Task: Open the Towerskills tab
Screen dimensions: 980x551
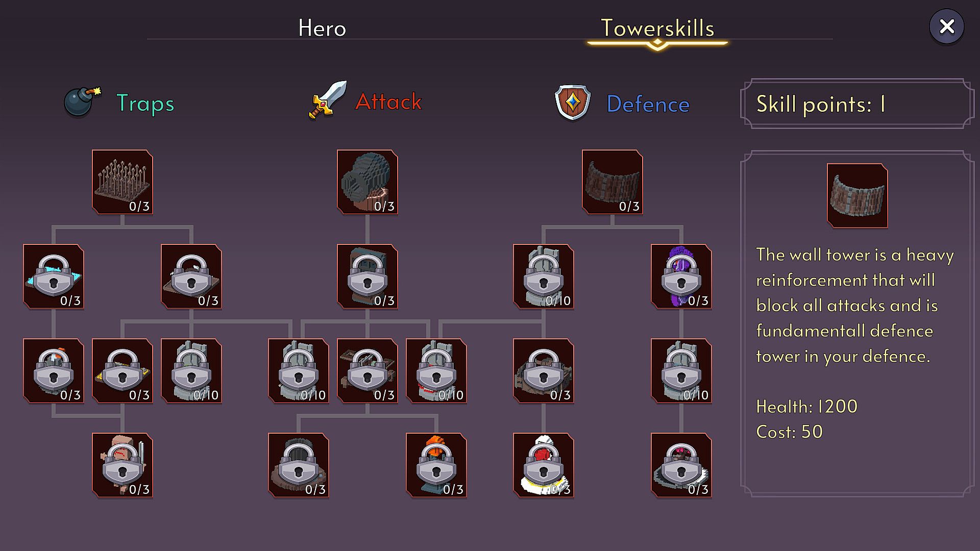Action: pyautogui.click(x=657, y=28)
